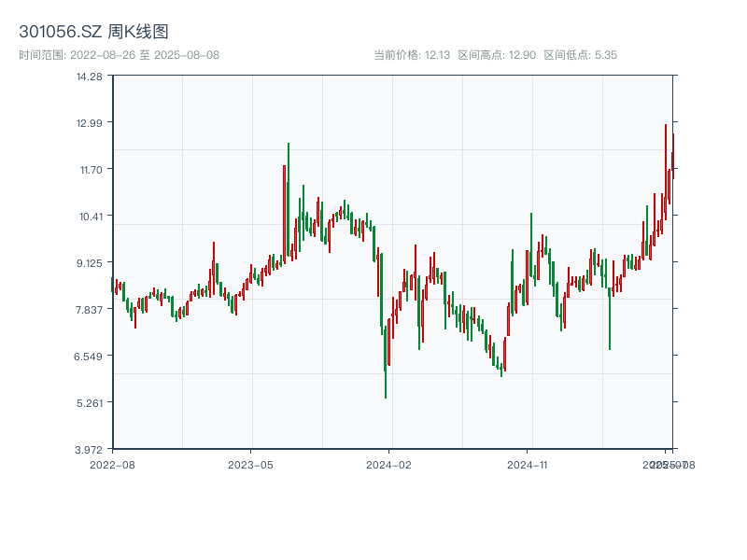The image size is (747, 560).
Task: Click the 3.972 y-axis price label
Action: click(90, 449)
